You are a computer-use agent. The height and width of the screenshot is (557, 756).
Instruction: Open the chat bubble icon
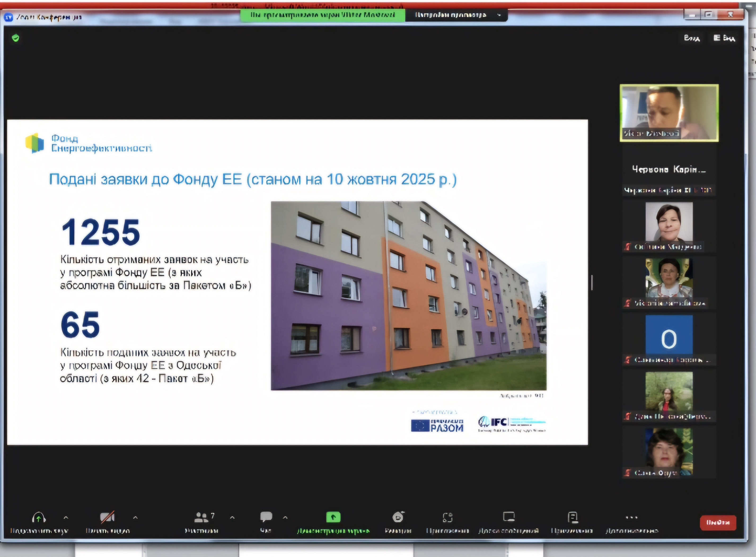266,516
